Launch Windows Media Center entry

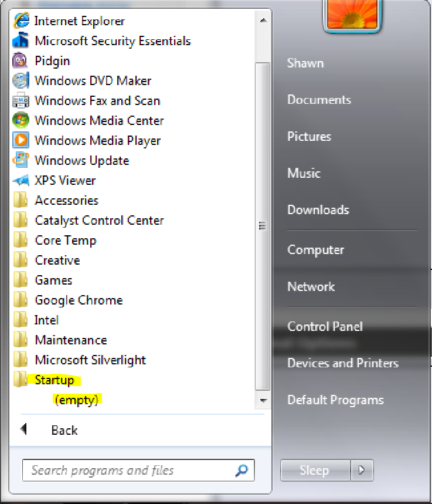[x=99, y=120]
